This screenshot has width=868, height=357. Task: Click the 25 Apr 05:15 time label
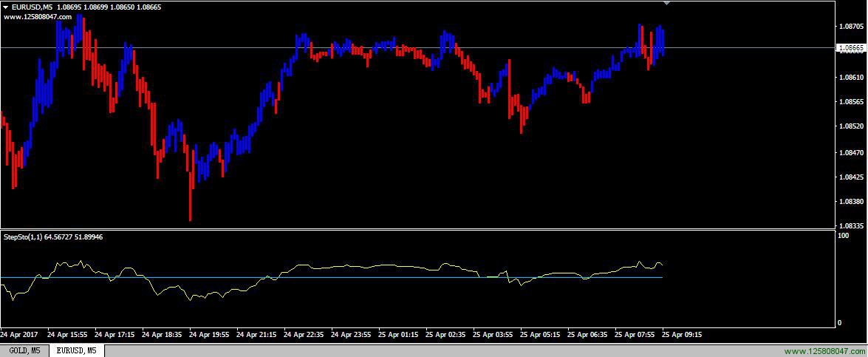coord(540,335)
